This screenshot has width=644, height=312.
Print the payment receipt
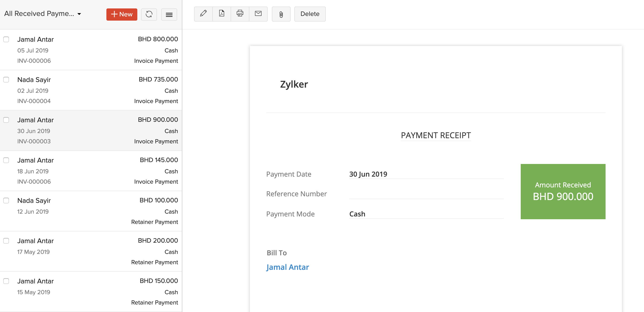tap(240, 14)
